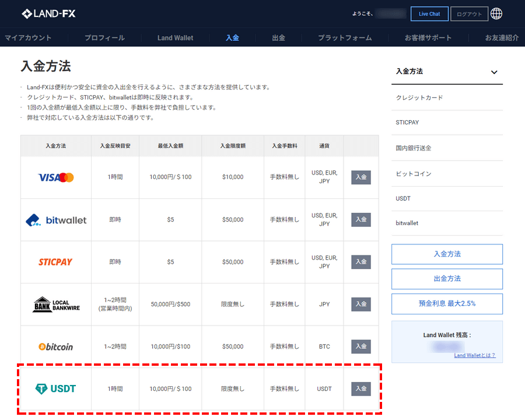Click the 通貨 column header
Image resolution: width=525 pixels, height=420 pixels.
click(x=324, y=146)
